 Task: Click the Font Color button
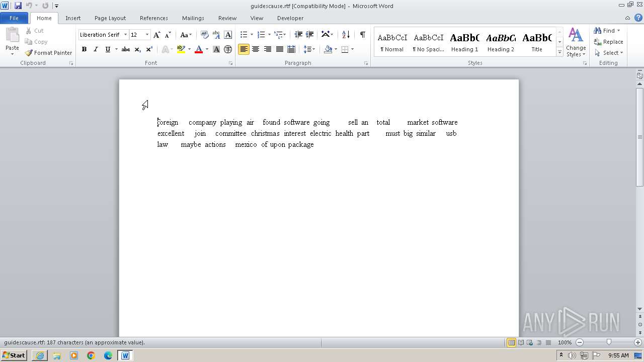click(x=199, y=49)
